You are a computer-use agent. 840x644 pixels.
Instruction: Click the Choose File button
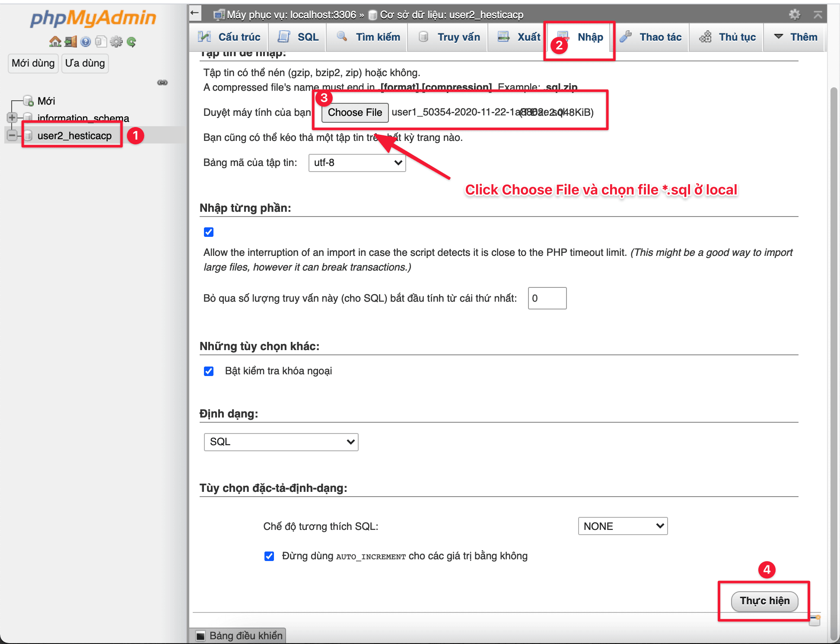tap(355, 112)
